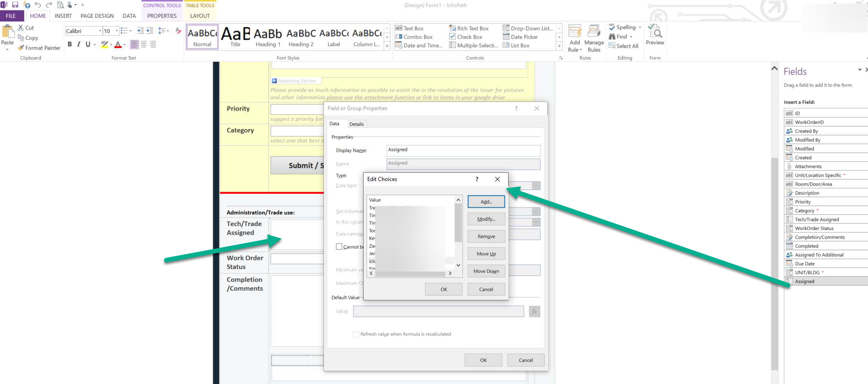Click the Copy icon in Clipboard group

coord(21,38)
